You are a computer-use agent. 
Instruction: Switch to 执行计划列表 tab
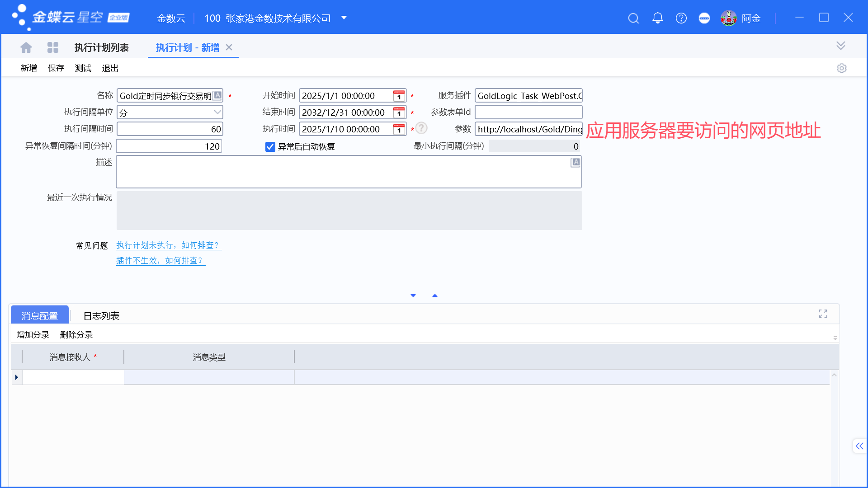pos(102,47)
